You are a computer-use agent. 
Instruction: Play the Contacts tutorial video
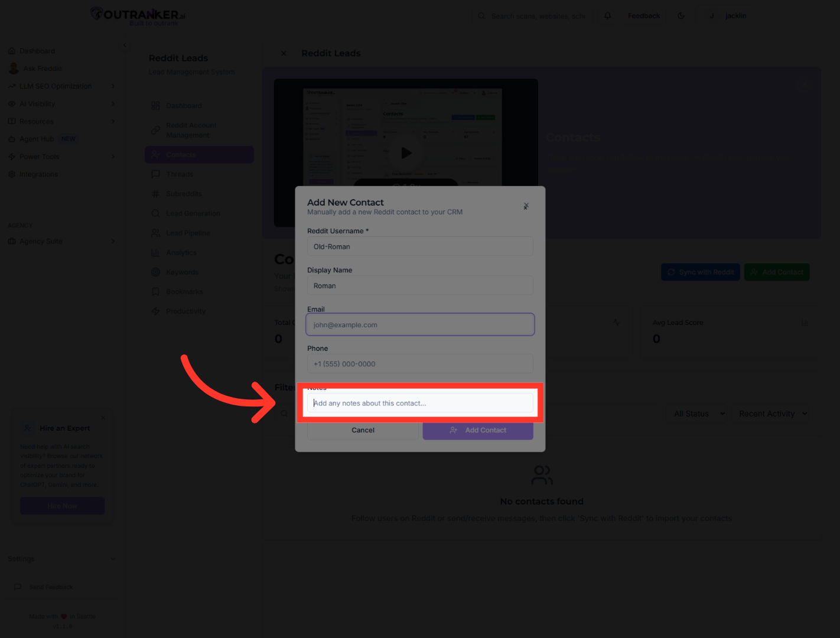click(406, 153)
